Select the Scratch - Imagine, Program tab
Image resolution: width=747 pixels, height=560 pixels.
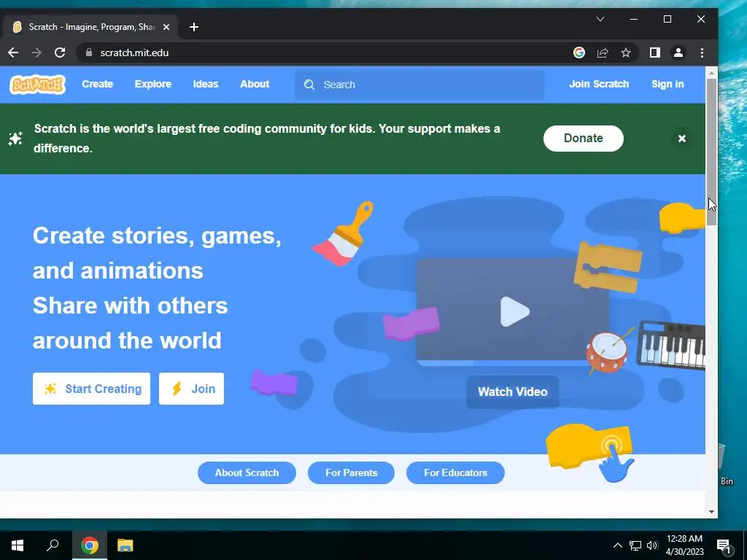coord(90,27)
